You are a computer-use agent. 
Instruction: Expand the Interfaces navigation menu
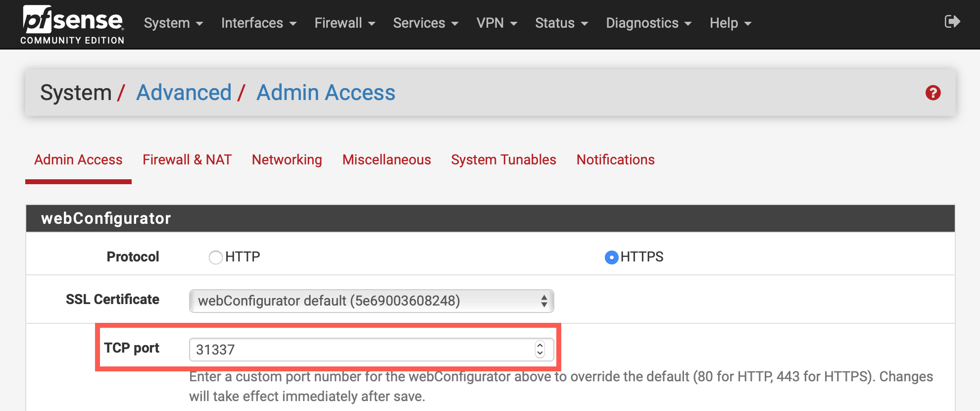[258, 23]
